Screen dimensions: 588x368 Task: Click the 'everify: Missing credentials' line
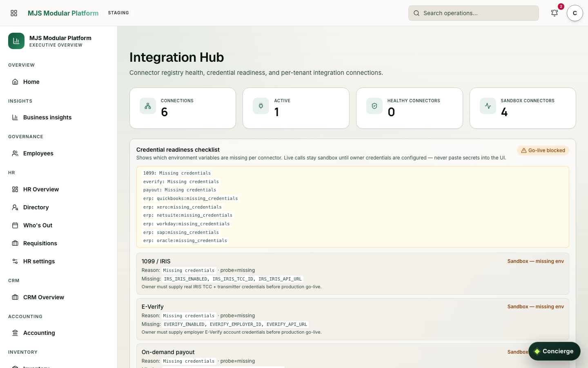[181, 182]
